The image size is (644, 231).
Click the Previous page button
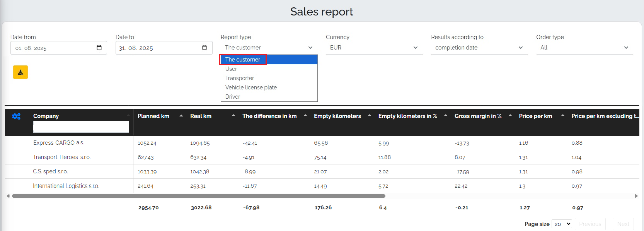[590, 224]
